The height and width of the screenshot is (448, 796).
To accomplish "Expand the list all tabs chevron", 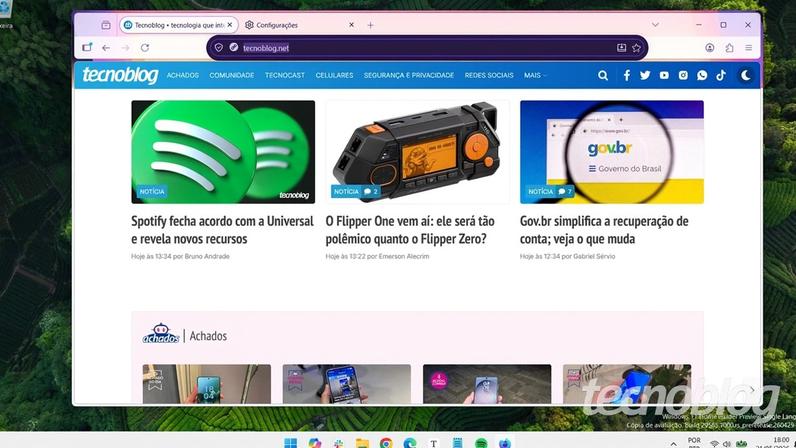I will pos(655,24).
